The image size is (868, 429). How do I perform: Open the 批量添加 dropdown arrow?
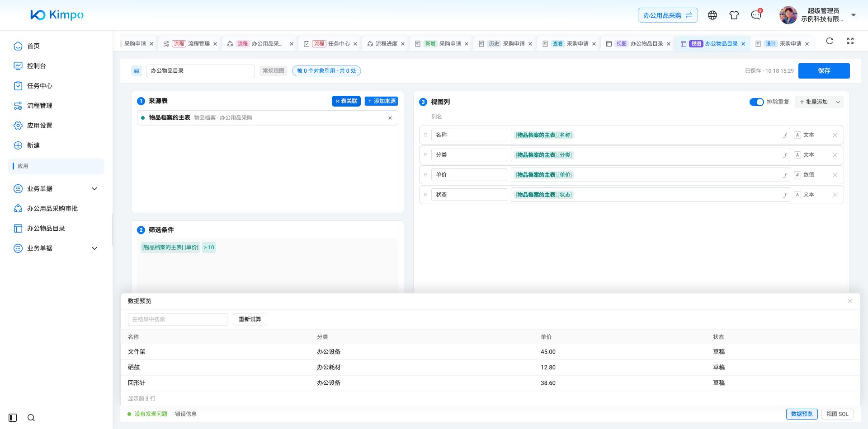click(x=838, y=102)
